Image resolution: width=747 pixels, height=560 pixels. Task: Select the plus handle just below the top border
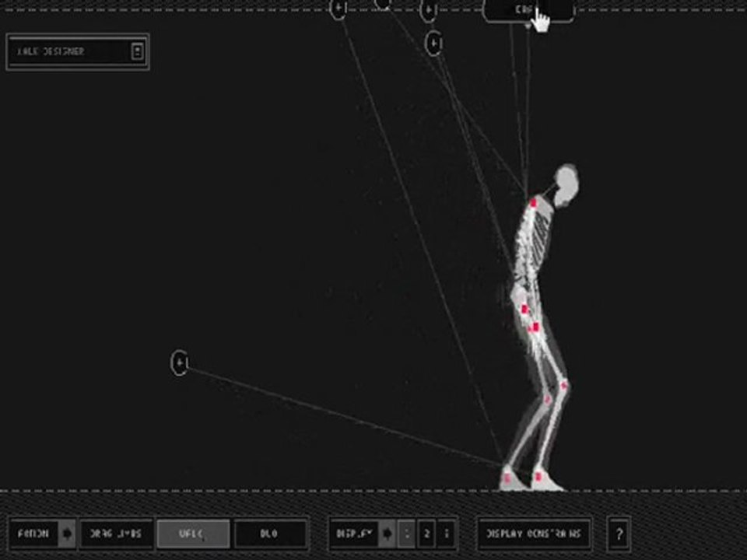coord(433,44)
